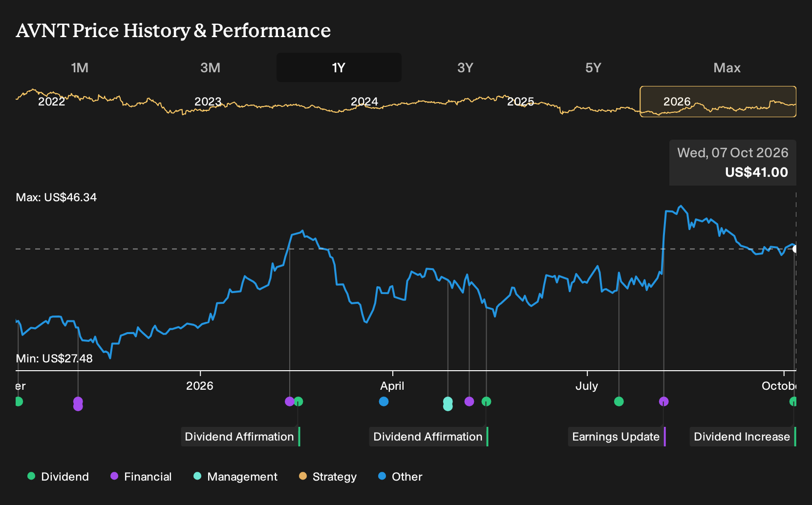This screenshot has width=812, height=505.
Task: Click the 2025 label on the overview chart
Action: point(520,102)
